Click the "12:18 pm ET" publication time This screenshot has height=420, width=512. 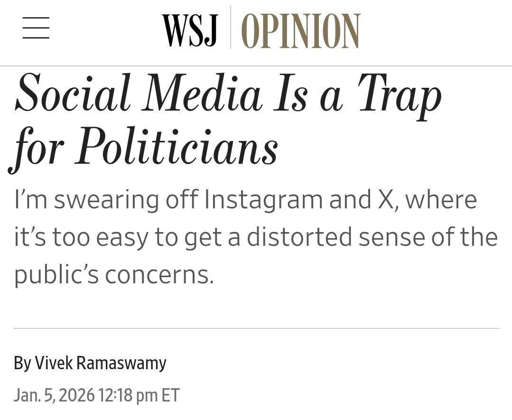(139, 395)
